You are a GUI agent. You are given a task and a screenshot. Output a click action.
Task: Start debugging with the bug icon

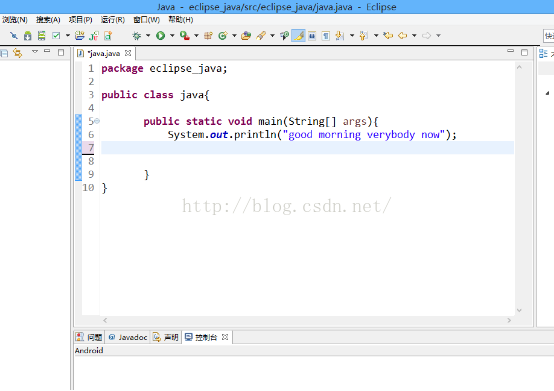coord(137,36)
